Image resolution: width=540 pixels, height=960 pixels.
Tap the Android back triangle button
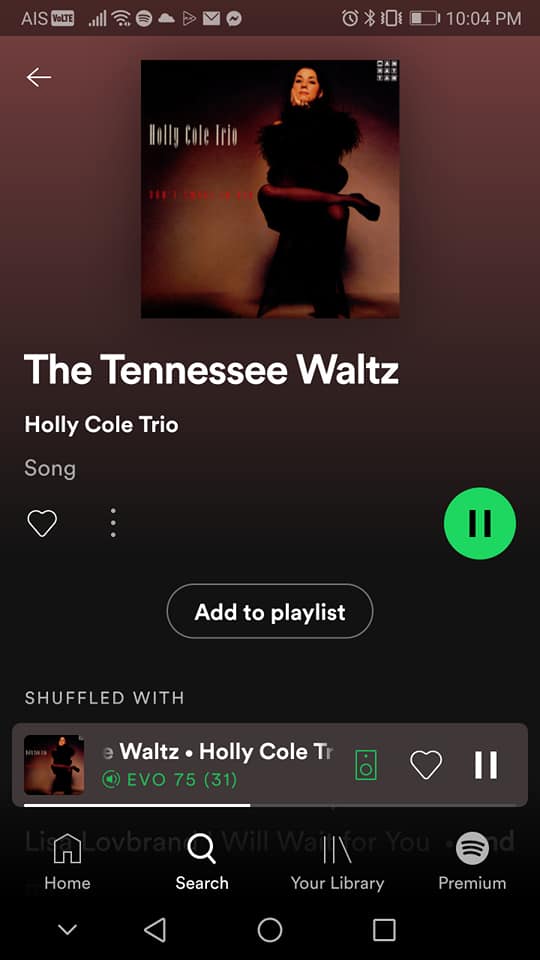[155, 929]
